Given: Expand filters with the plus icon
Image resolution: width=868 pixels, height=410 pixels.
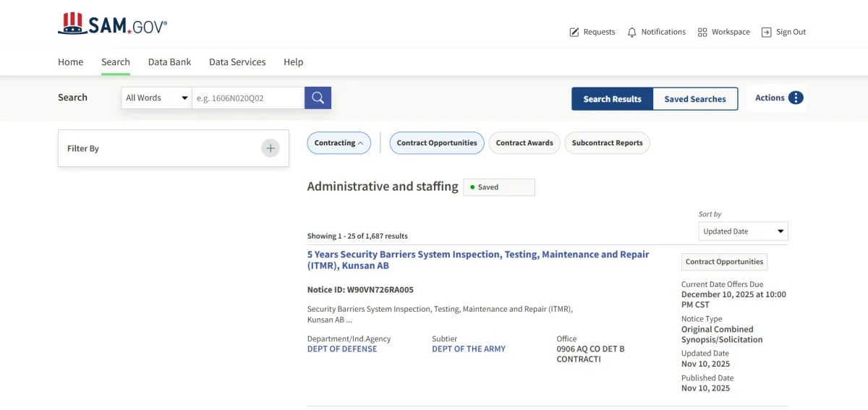Looking at the screenshot, I should click(271, 148).
